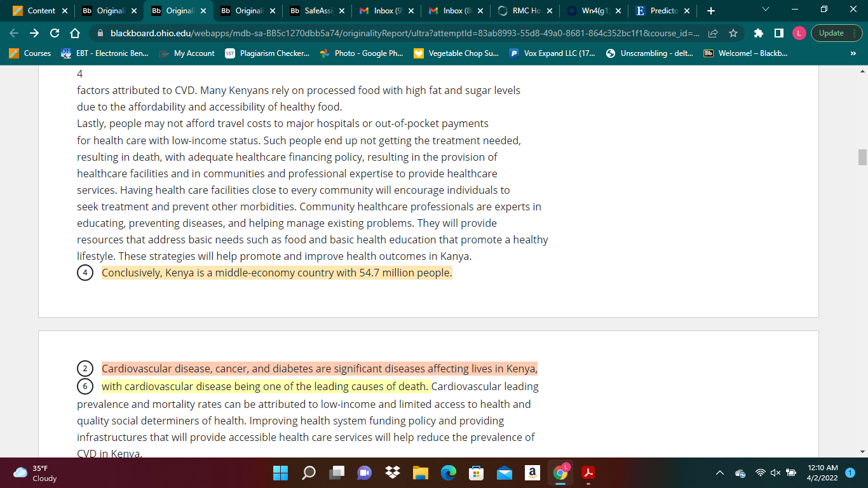The width and height of the screenshot is (868, 488).
Task: Open the Extensions puzzle icon
Action: coord(758,33)
